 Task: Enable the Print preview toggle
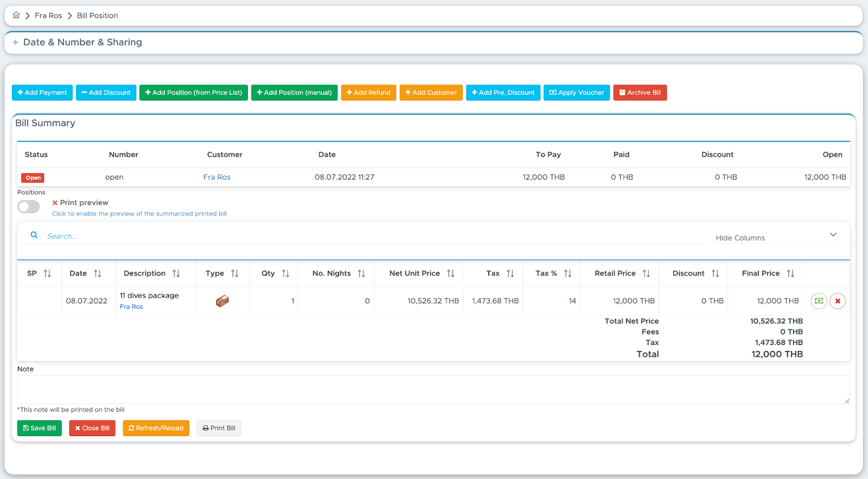[29, 207]
